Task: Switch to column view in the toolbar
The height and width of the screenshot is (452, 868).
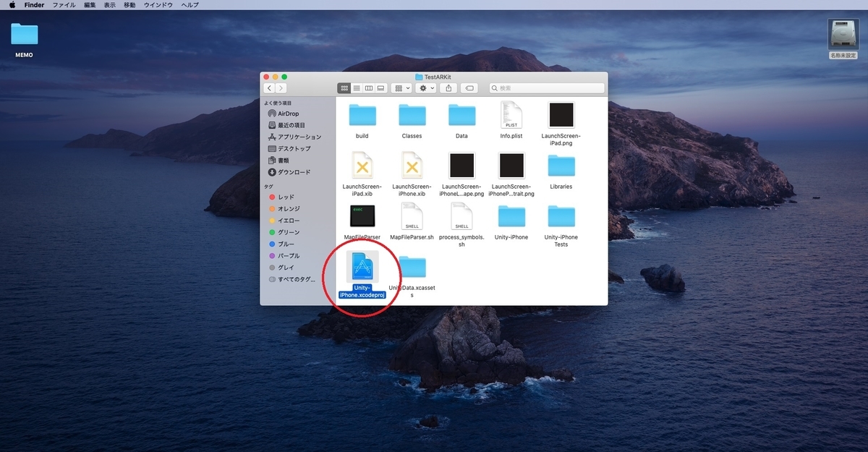Action: pyautogui.click(x=369, y=88)
